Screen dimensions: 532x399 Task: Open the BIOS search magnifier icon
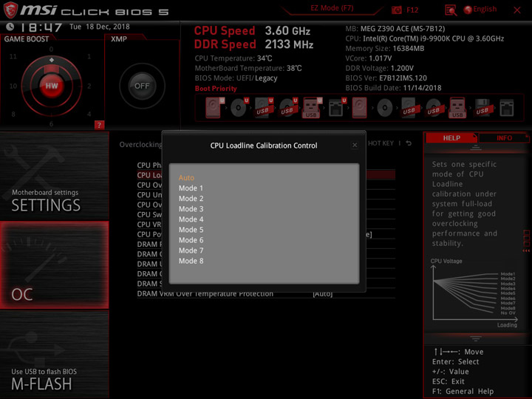451,10
